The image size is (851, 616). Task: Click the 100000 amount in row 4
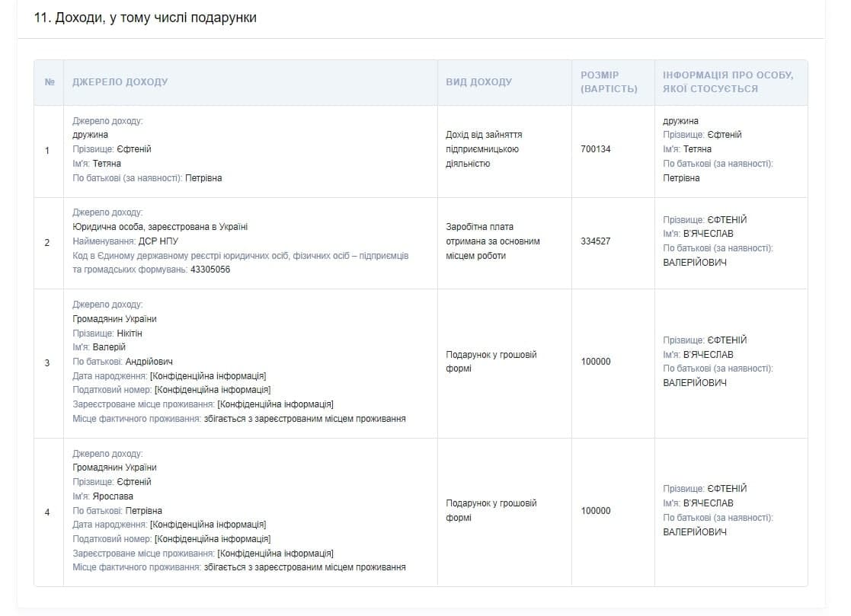(x=595, y=511)
